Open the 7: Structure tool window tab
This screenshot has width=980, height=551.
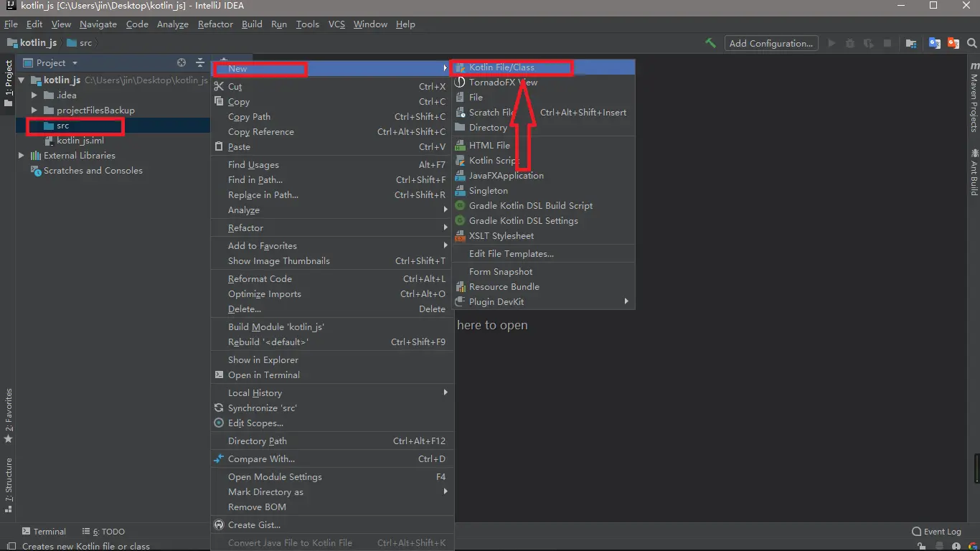[9, 484]
